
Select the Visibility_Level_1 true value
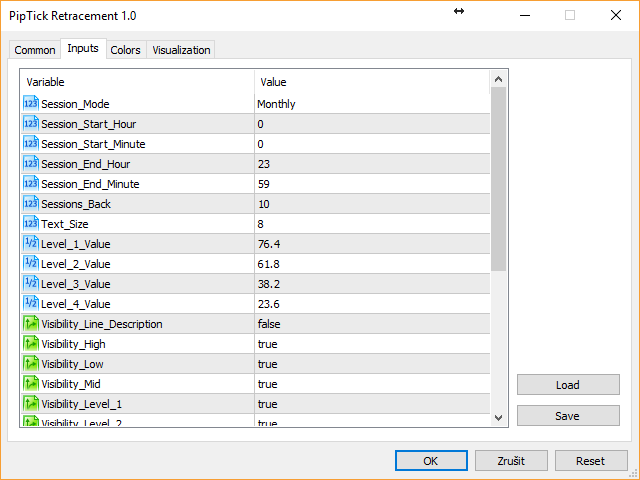tap(268, 404)
